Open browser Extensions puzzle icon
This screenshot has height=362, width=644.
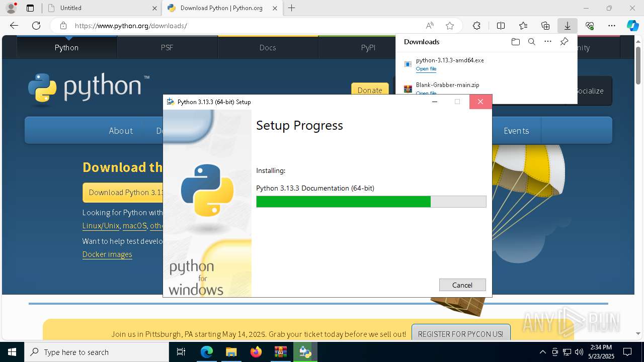point(476,26)
